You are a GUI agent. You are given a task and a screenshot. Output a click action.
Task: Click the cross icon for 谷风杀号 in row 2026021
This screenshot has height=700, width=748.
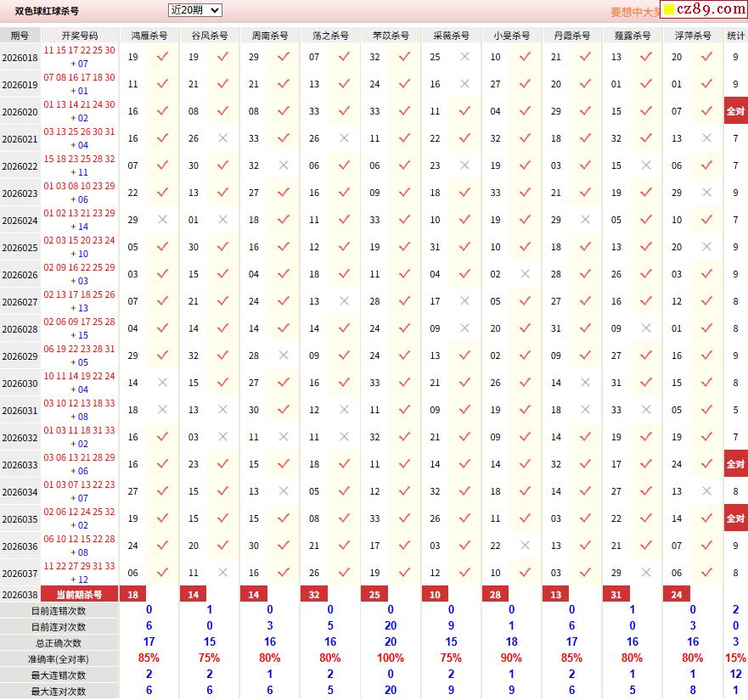[222, 138]
